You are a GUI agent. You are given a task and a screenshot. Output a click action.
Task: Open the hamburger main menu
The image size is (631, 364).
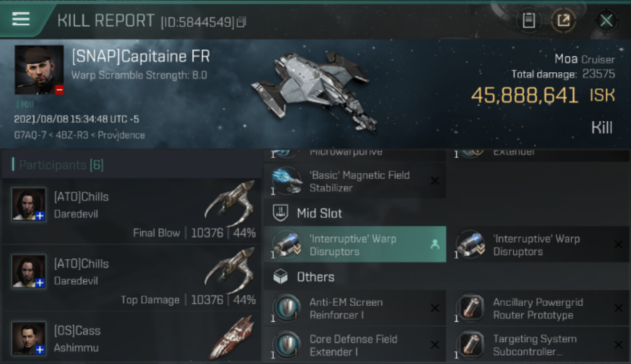(21, 19)
